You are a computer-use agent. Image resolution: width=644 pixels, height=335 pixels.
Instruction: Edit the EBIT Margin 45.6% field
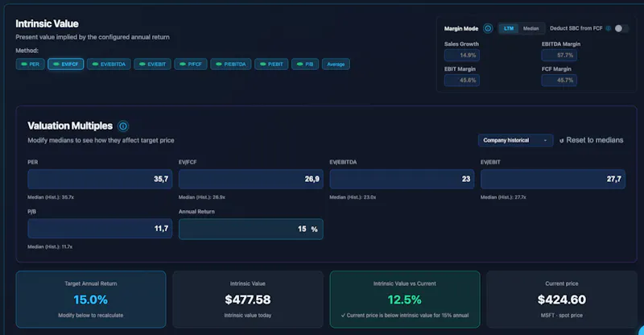coord(461,81)
